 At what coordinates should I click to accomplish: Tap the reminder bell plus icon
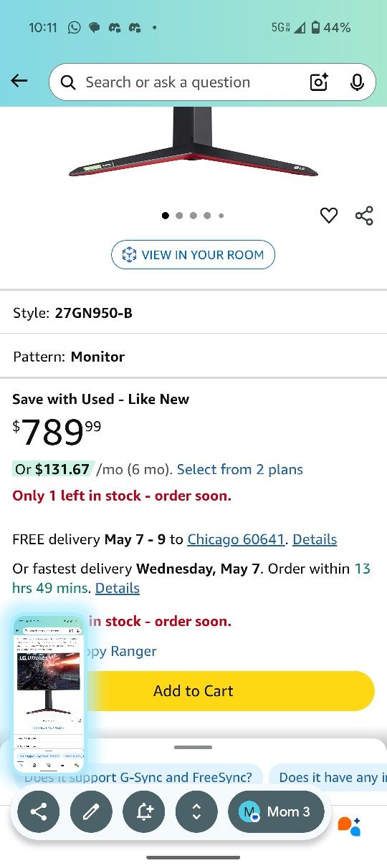(x=144, y=811)
